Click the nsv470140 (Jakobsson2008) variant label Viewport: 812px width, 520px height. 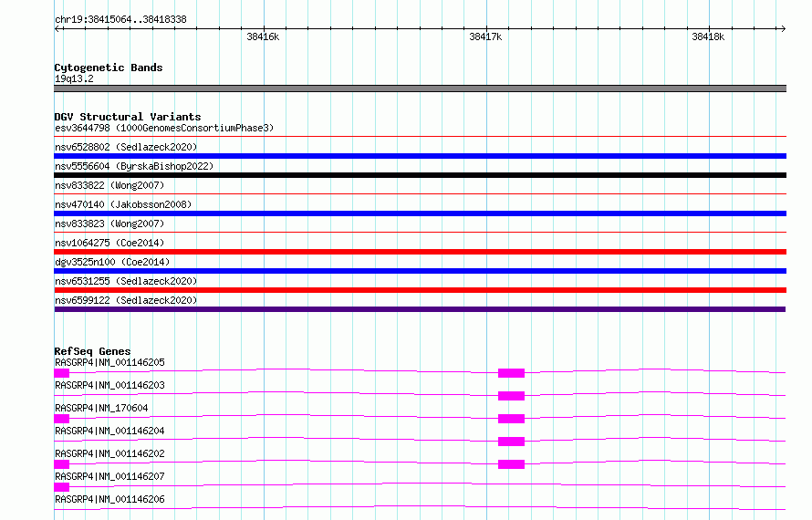pyautogui.click(x=123, y=204)
